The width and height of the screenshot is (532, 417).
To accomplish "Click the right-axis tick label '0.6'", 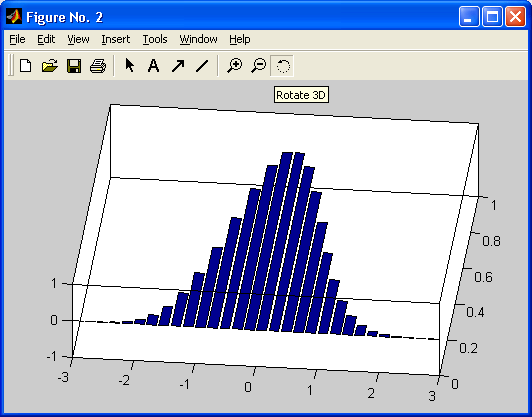I will (x=483, y=277).
